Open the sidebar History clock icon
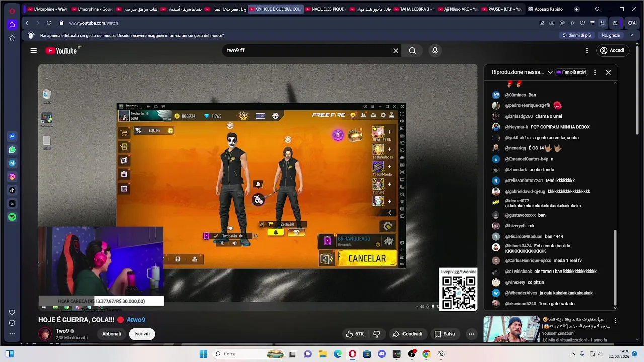This screenshot has width=644, height=362. coord(12,323)
